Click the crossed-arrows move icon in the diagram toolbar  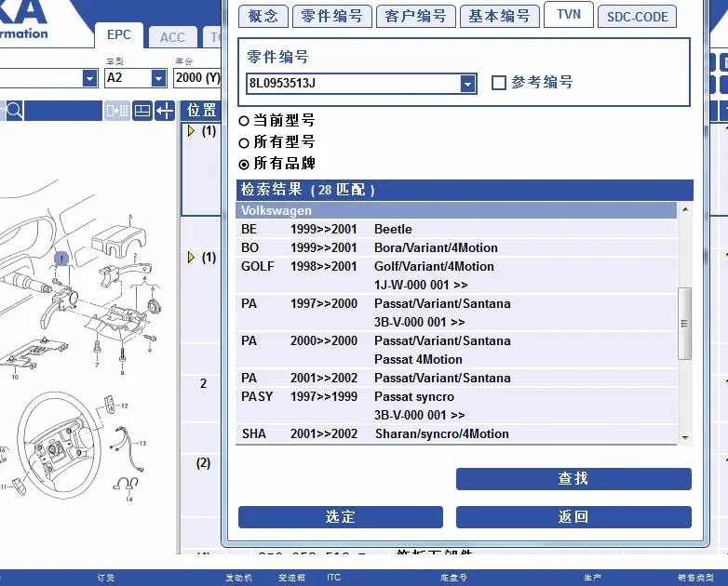point(165,111)
